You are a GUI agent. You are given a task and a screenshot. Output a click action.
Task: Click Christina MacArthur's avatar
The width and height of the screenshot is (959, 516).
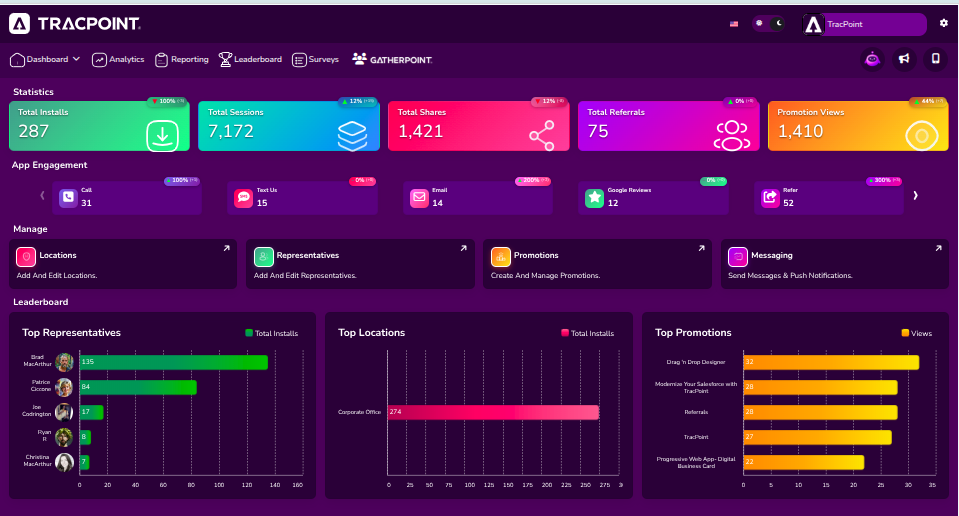(64, 462)
